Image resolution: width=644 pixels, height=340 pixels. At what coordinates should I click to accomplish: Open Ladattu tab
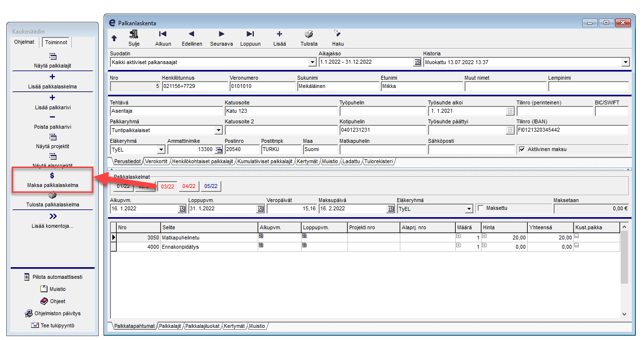351,161
